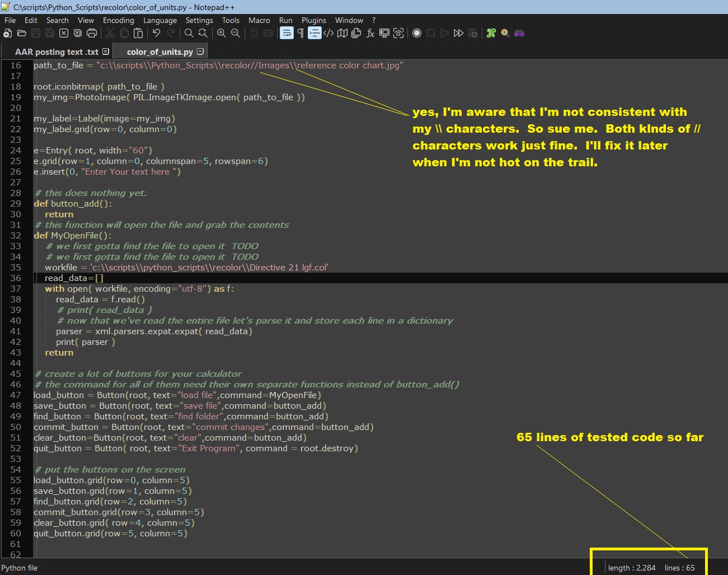Open the Edit menu

31,20
